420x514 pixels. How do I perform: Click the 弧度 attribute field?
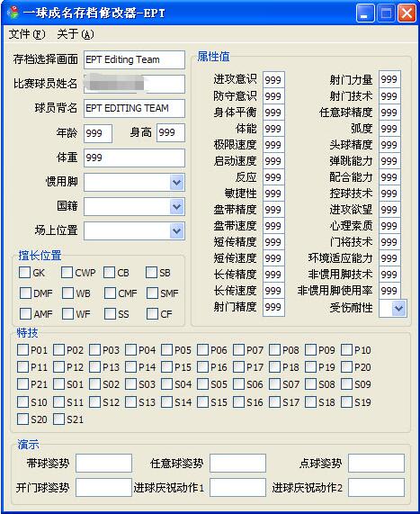[x=389, y=129]
